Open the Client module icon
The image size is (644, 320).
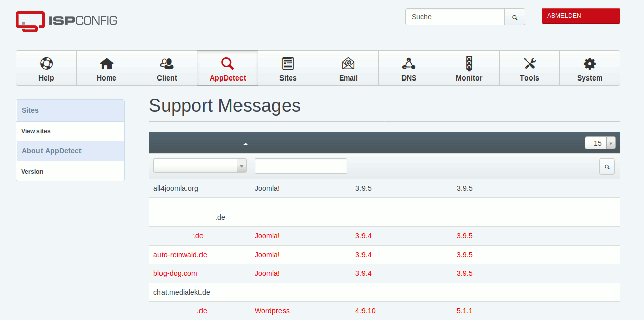[167, 63]
